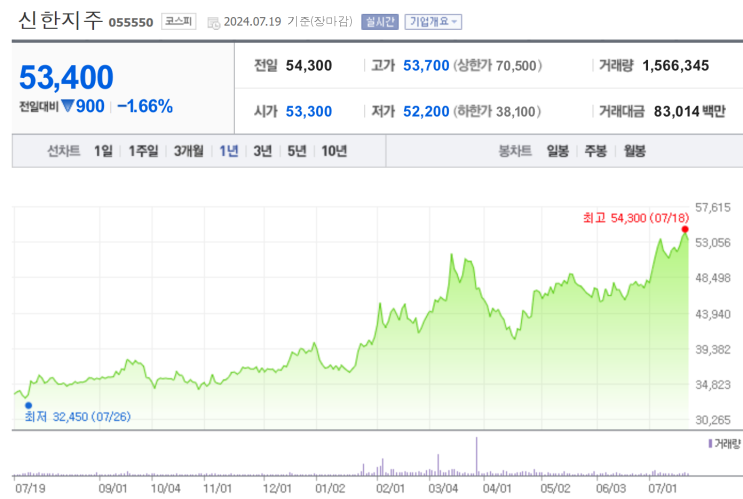
Task: Select the 1주일 line chart tab
Action: click(144, 151)
